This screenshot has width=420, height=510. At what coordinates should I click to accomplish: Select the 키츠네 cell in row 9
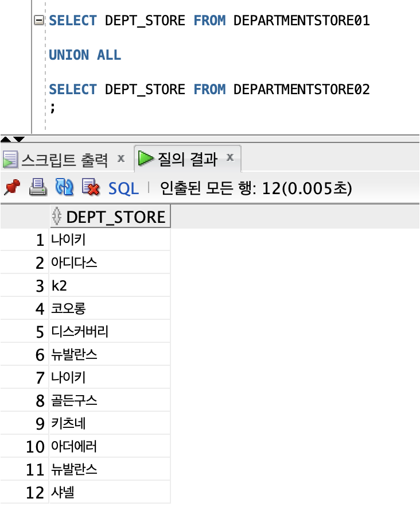click(110, 423)
